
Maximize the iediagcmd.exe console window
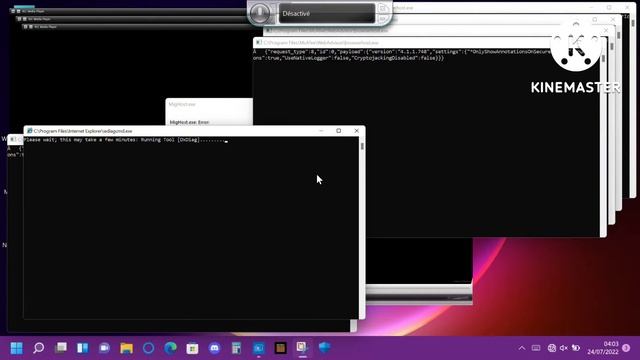coord(338,131)
